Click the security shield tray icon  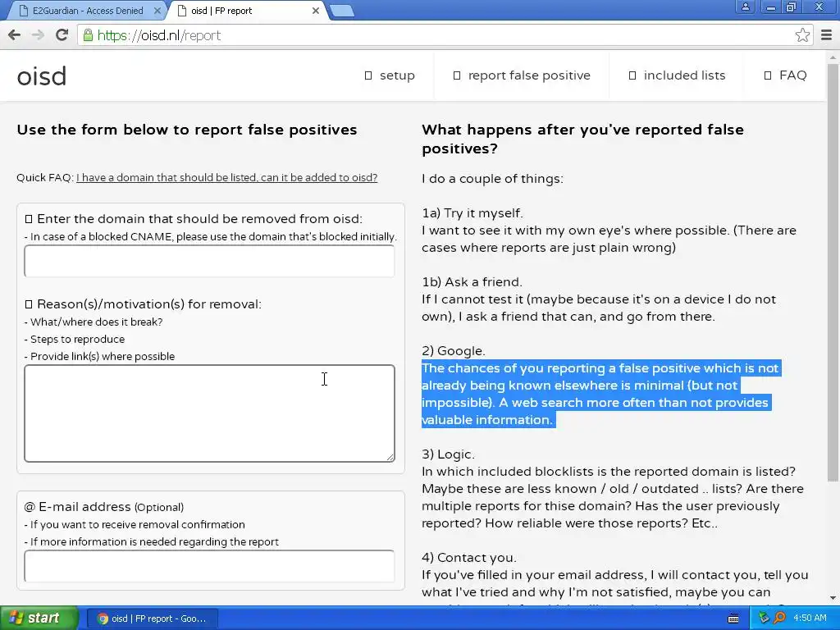[764, 619]
